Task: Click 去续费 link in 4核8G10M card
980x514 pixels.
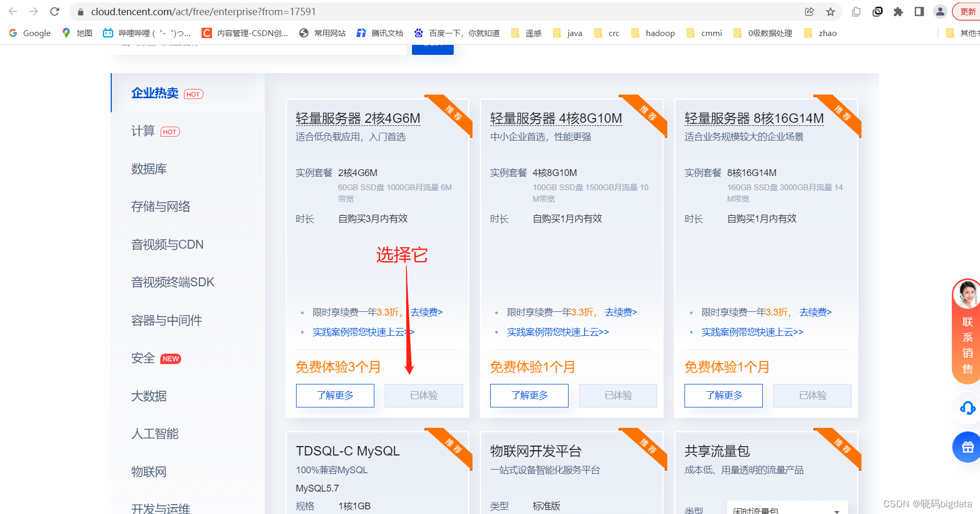Action: point(621,312)
